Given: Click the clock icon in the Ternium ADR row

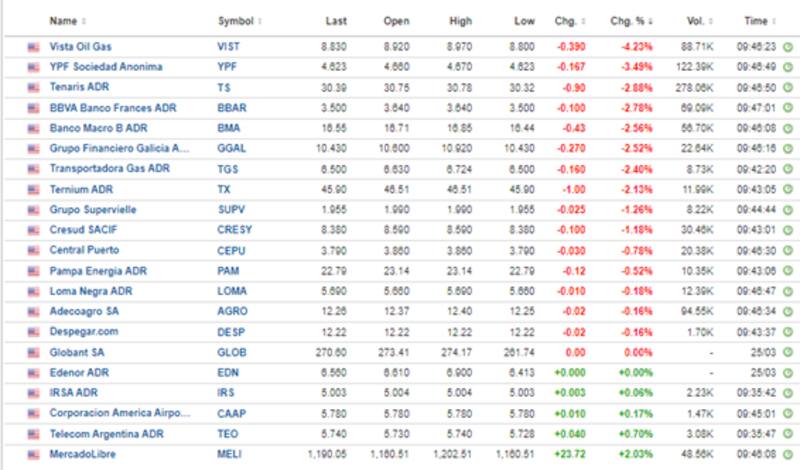Looking at the screenshot, I should [786, 190].
